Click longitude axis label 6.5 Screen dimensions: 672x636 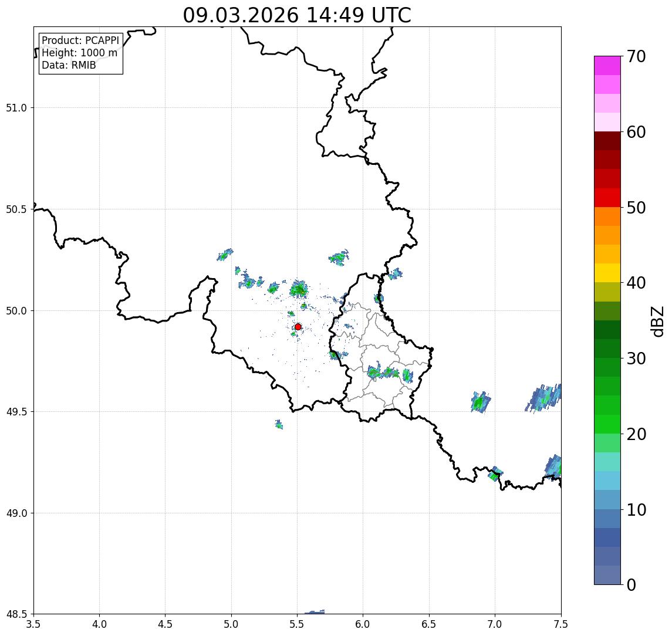[429, 624]
